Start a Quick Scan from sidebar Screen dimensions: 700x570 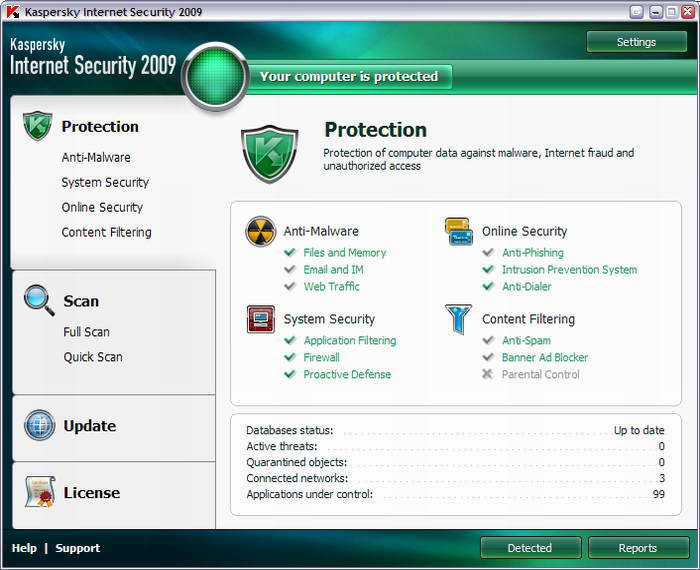pos(93,357)
